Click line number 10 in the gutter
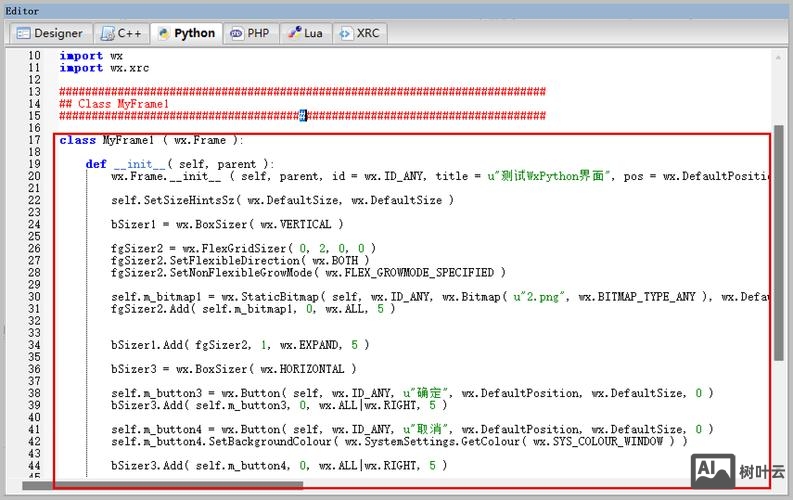 [35, 56]
